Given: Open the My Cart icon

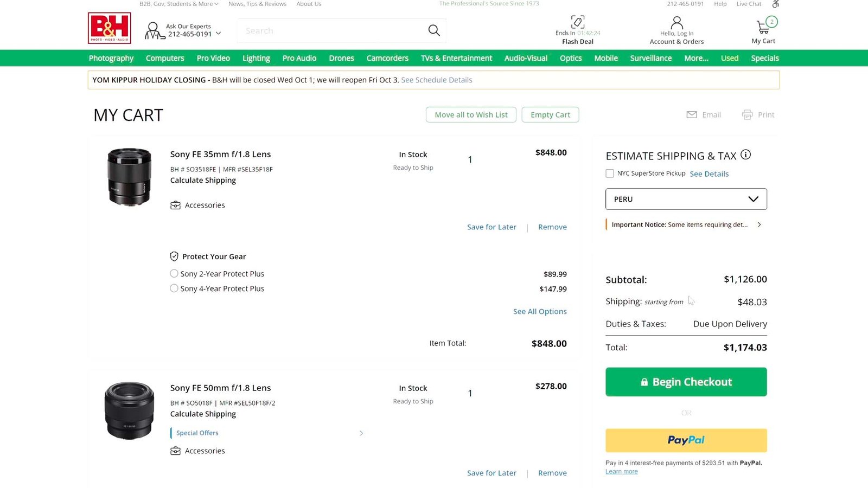Looking at the screenshot, I should click(x=763, y=27).
